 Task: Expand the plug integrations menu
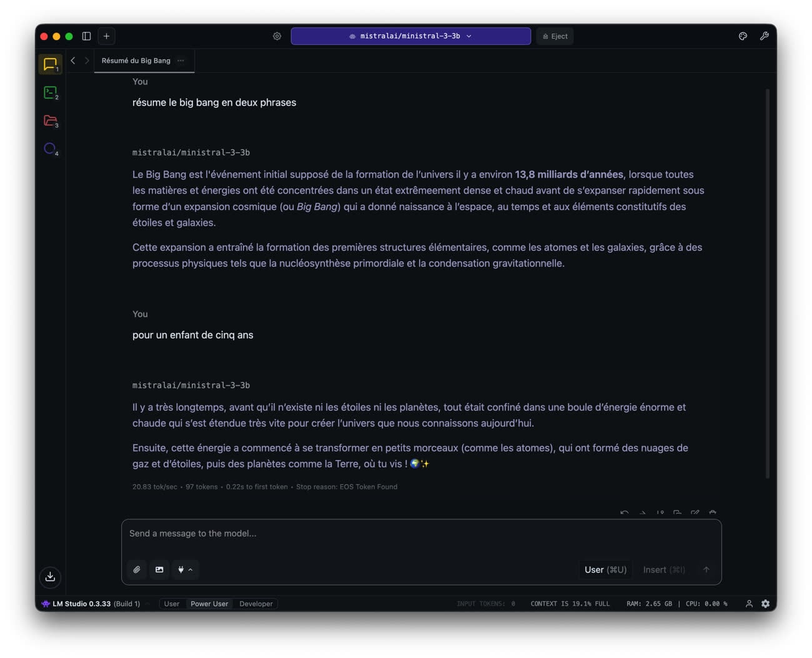coord(185,569)
